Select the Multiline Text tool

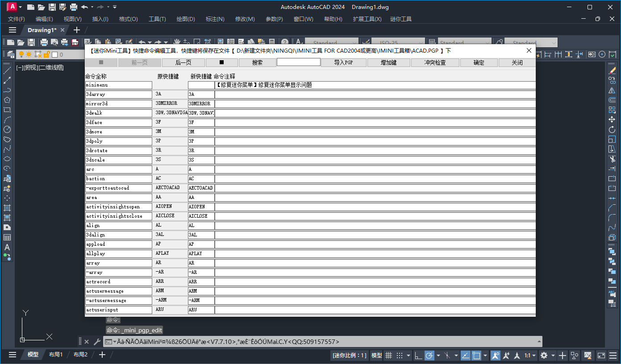[x=7, y=247]
